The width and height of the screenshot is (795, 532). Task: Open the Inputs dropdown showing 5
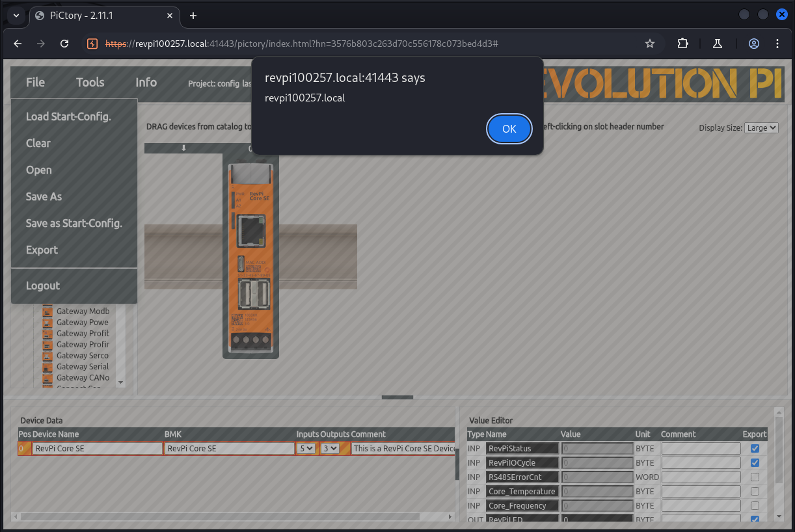[306, 448]
